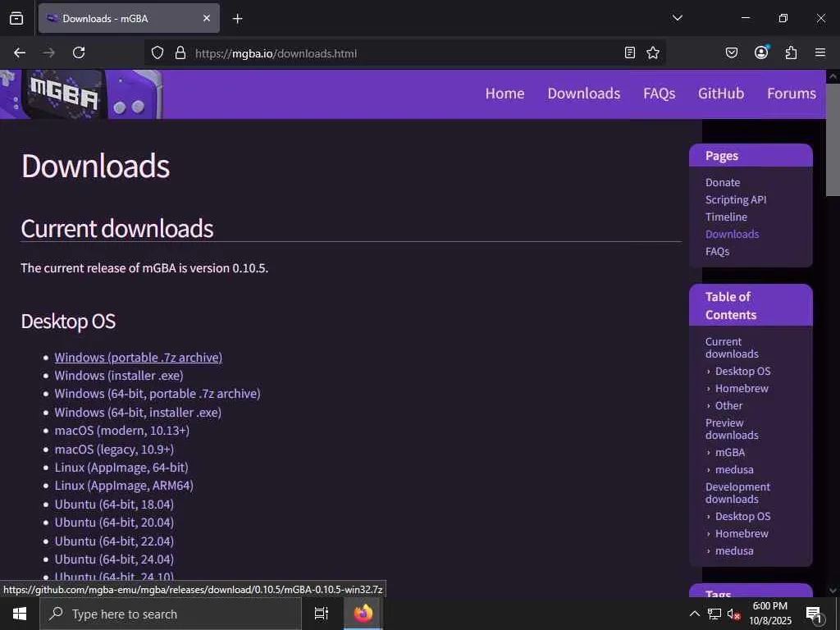This screenshot has height=630, width=840.
Task: Click the page vertical scrollbar thumb
Action: point(833,139)
